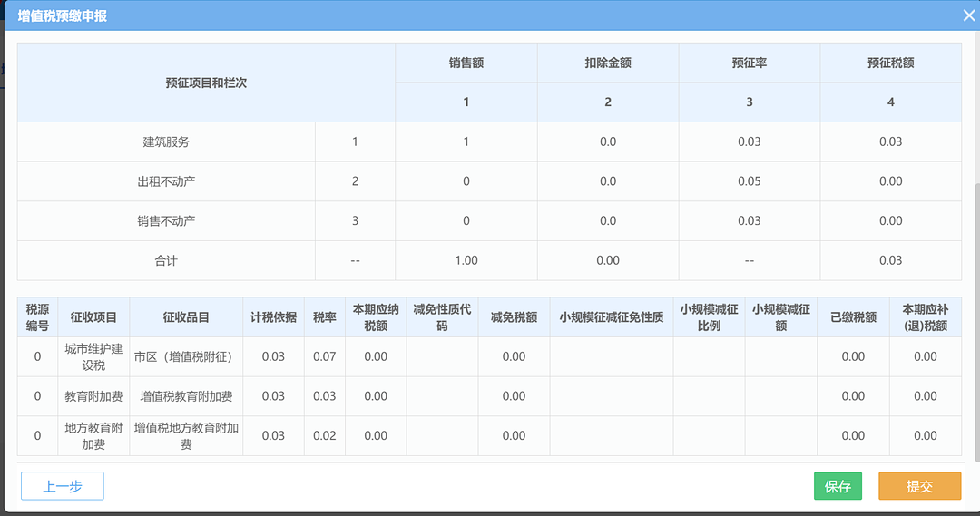980x516 pixels.
Task: Click 建筑服务 扣除金额 value
Action: coord(607,141)
